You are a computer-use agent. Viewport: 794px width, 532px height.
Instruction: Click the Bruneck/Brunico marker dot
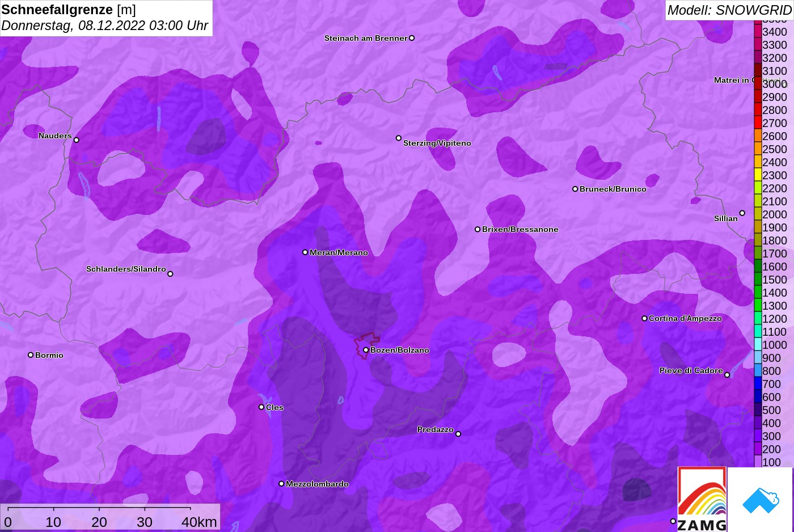(x=575, y=189)
